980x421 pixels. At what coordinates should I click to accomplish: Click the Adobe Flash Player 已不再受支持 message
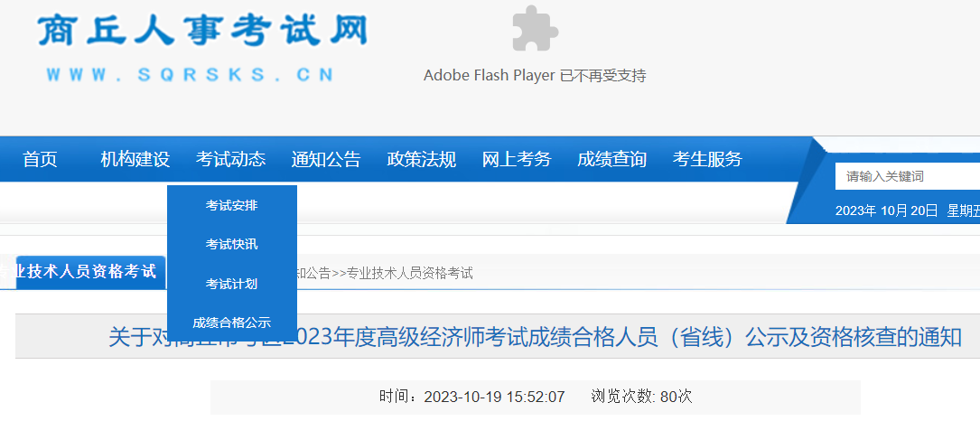535,75
